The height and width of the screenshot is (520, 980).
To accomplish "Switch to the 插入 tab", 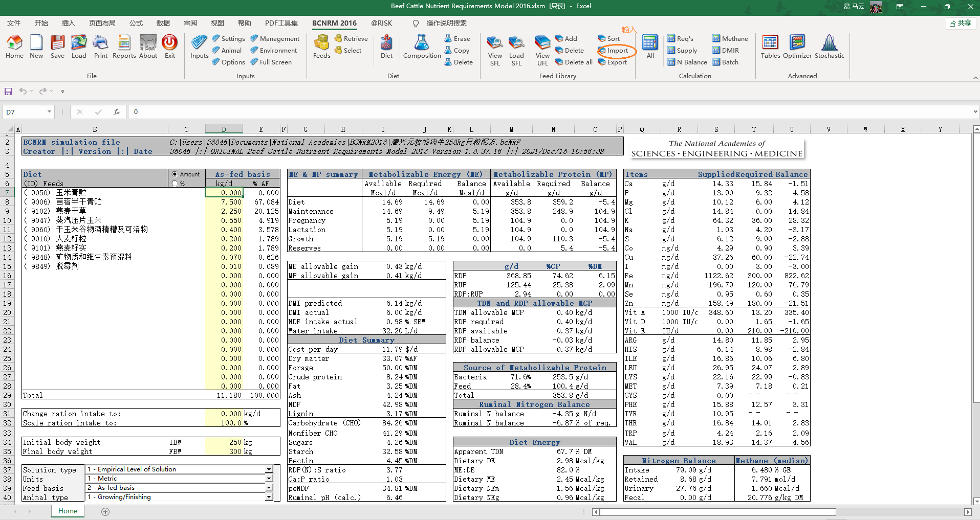I will point(69,23).
